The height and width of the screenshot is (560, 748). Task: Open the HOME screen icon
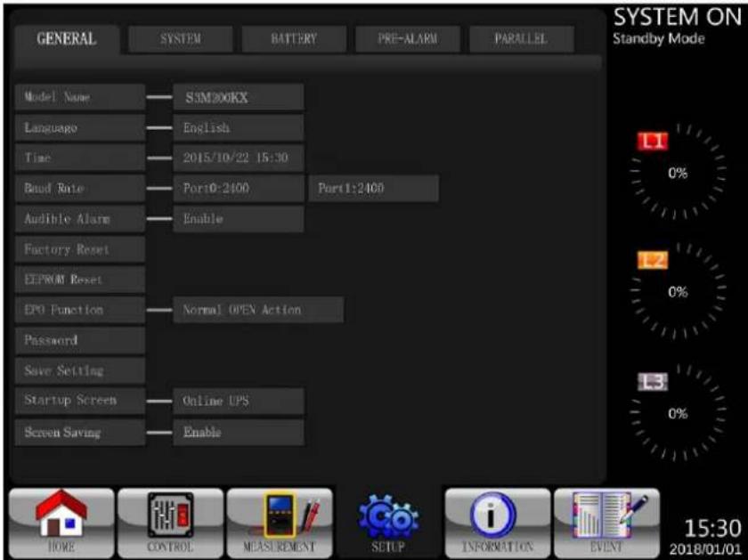(x=61, y=523)
